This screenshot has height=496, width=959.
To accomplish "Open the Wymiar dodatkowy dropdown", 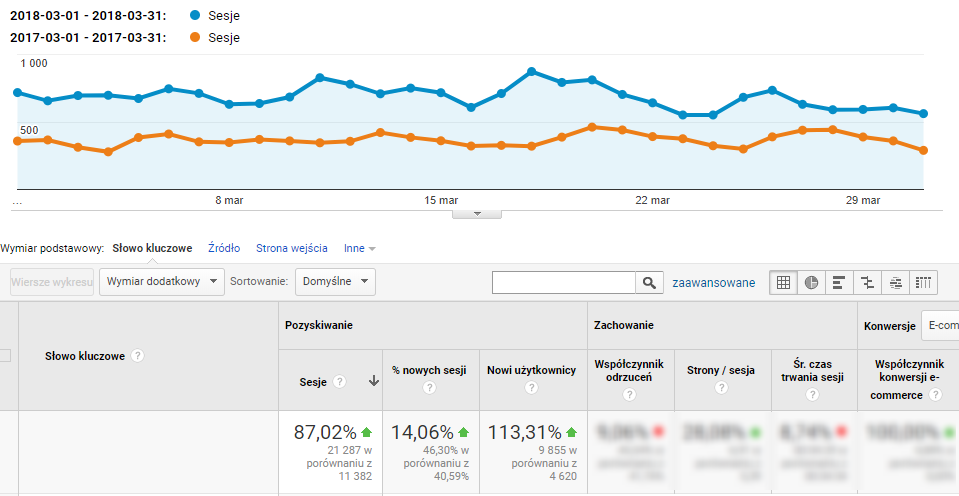I will point(161,282).
